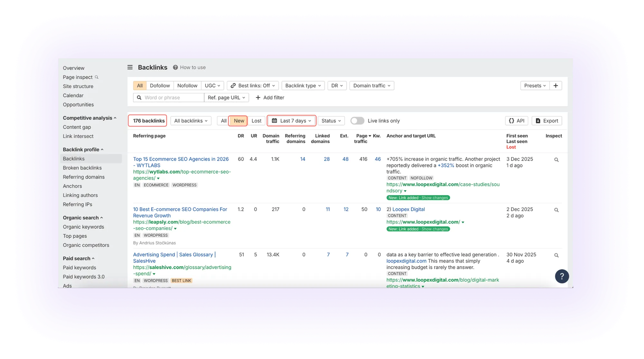Open "Broken backlinks" in the sidebar
Viewport: 644px width, 359px height.
tap(82, 168)
